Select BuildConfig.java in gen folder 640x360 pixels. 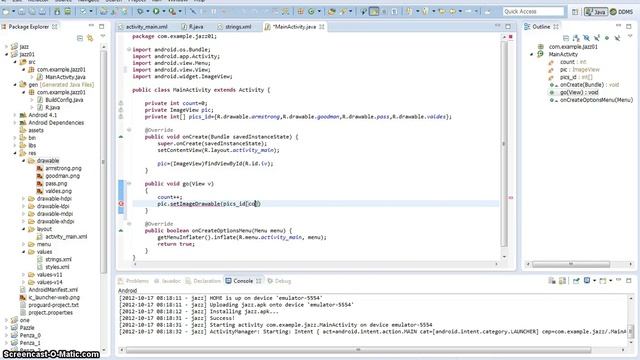(60, 100)
